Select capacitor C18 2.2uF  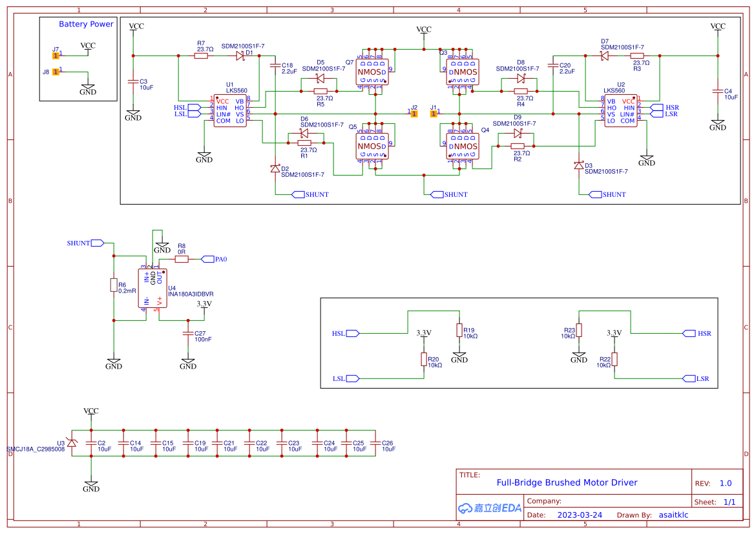[276, 67]
